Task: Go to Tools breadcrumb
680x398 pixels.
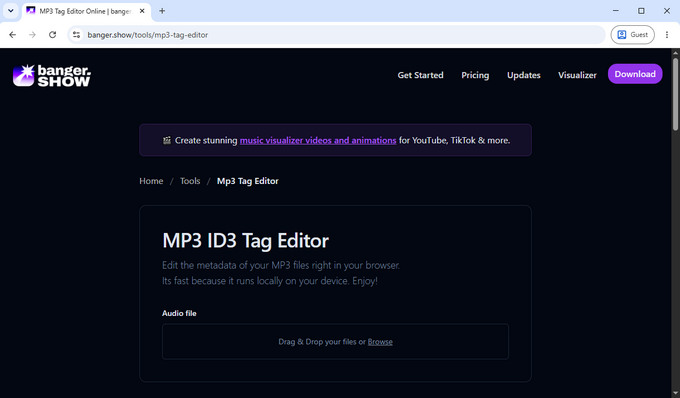Action: click(x=190, y=181)
